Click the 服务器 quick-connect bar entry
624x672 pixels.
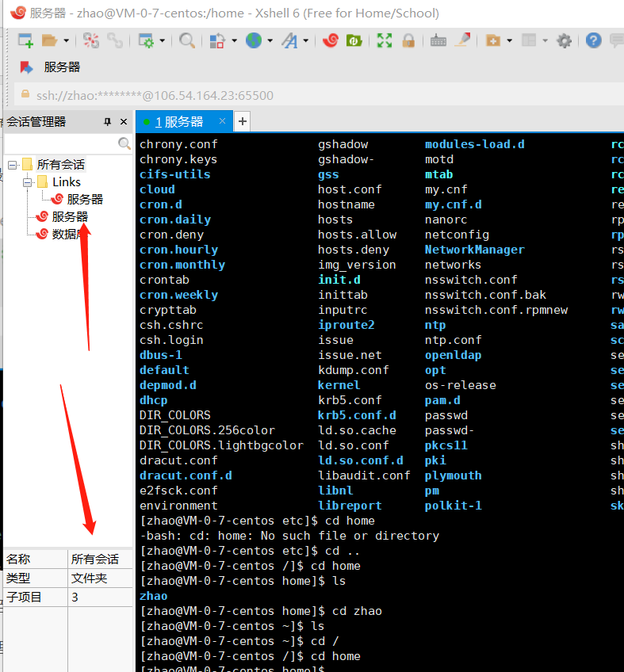point(62,67)
